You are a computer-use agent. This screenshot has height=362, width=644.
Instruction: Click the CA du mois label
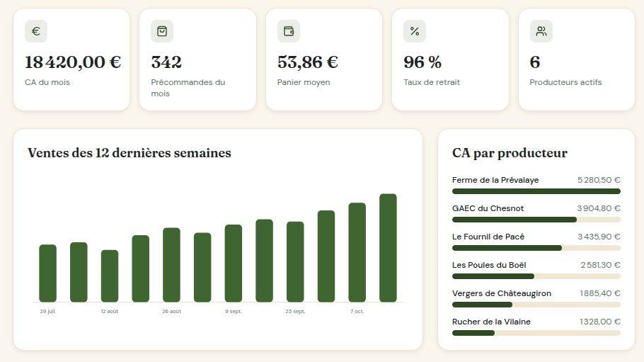pyautogui.click(x=47, y=82)
